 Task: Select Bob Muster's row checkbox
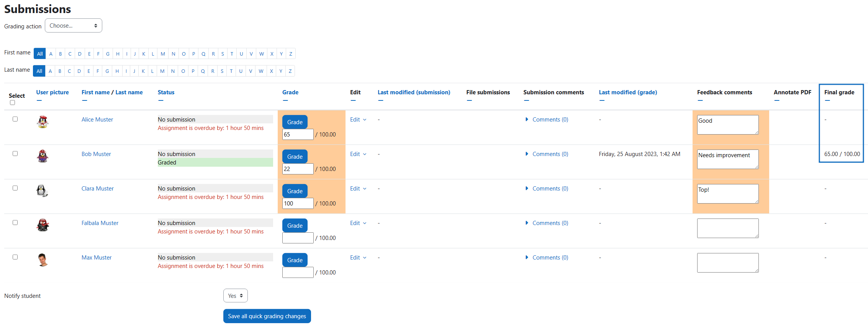[15, 153]
